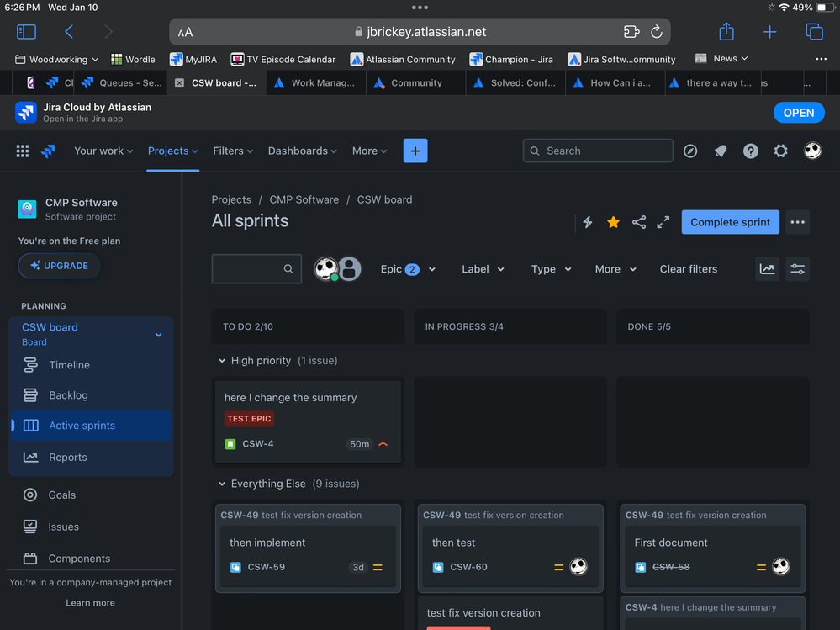Screen dimensions: 840x630
Task: Reload the page in Safari
Action: coord(656,32)
